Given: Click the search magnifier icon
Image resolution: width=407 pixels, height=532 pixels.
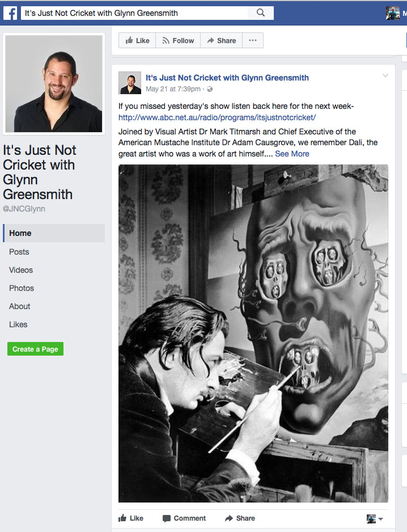Looking at the screenshot, I should (261, 13).
